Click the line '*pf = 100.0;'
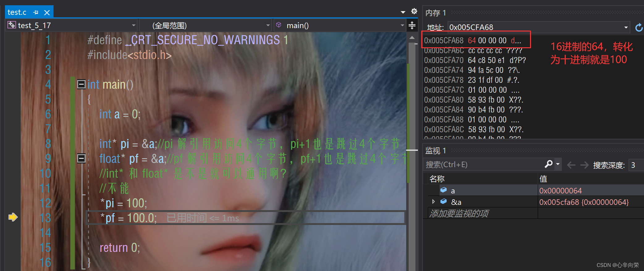The width and height of the screenshot is (644, 271). pyautogui.click(x=128, y=218)
